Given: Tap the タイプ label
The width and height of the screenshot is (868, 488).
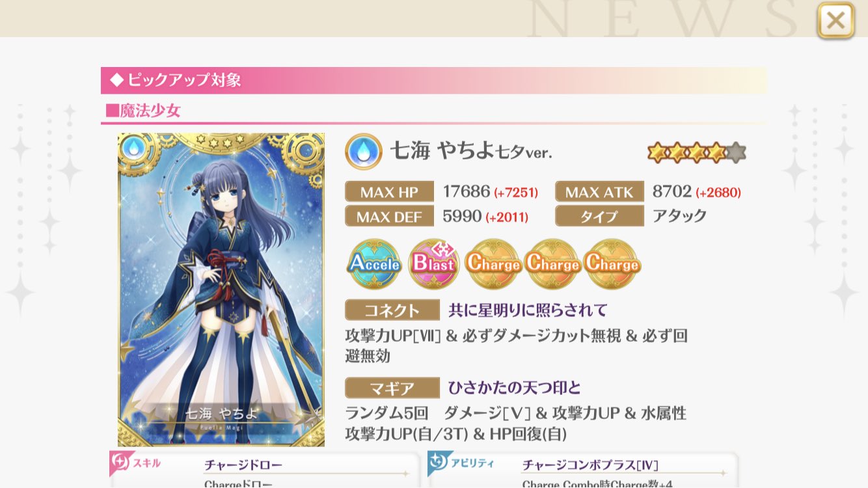Looking at the screenshot, I should tap(599, 216).
